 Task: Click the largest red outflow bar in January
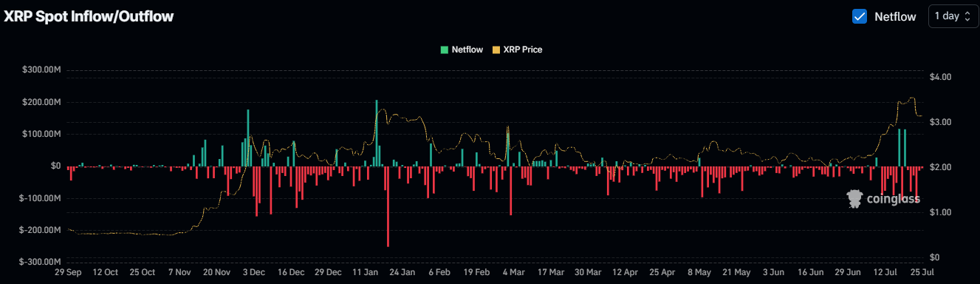(388, 206)
